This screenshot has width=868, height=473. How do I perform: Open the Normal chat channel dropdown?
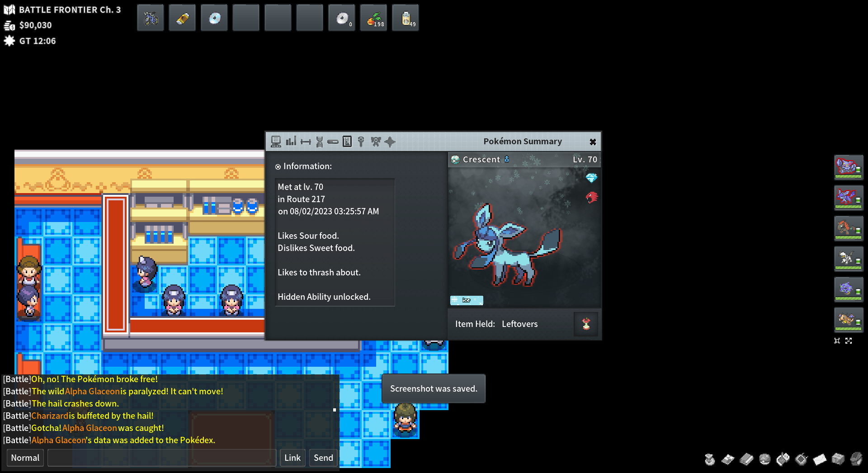25,458
